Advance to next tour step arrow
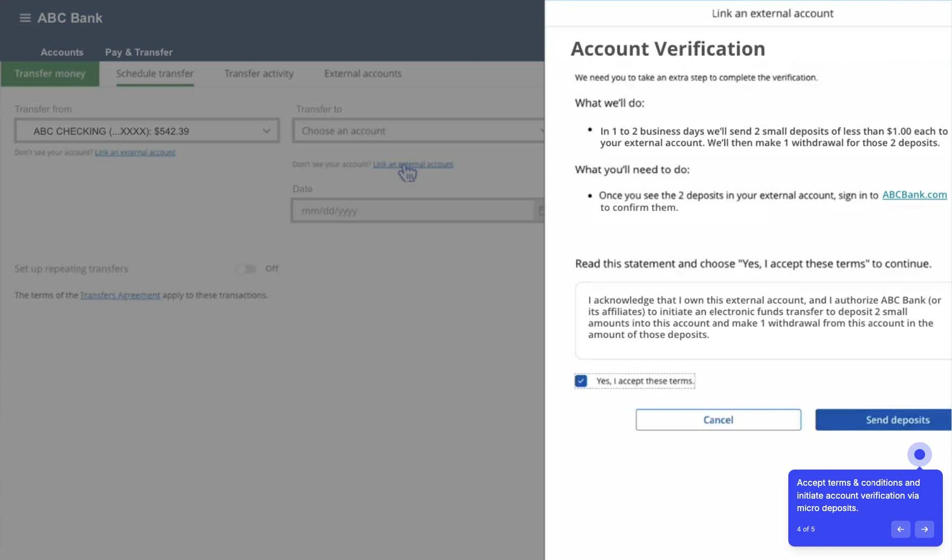 pyautogui.click(x=924, y=529)
